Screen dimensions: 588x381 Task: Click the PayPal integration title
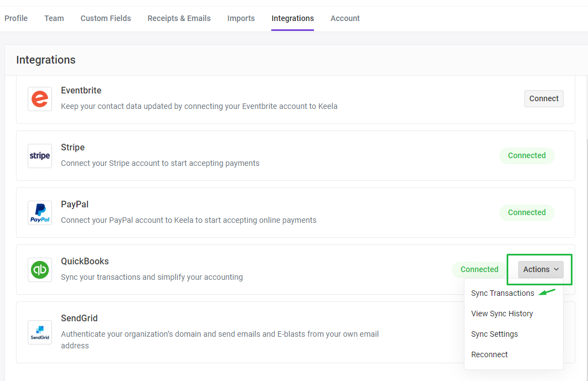75,204
